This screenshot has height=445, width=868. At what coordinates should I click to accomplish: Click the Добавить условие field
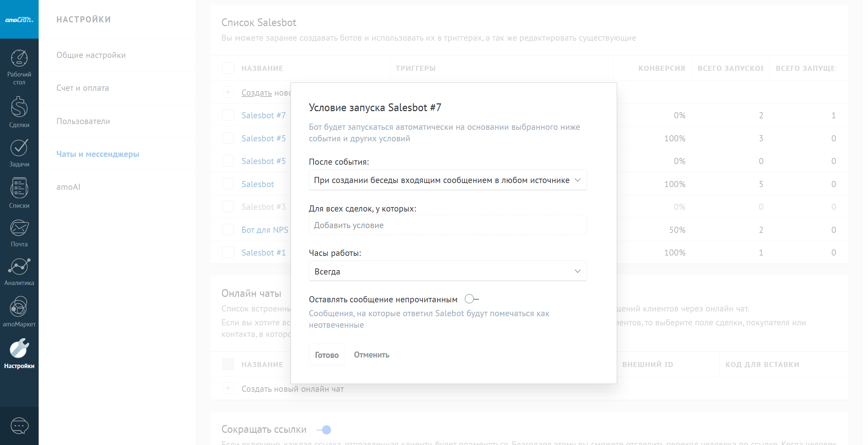point(448,225)
